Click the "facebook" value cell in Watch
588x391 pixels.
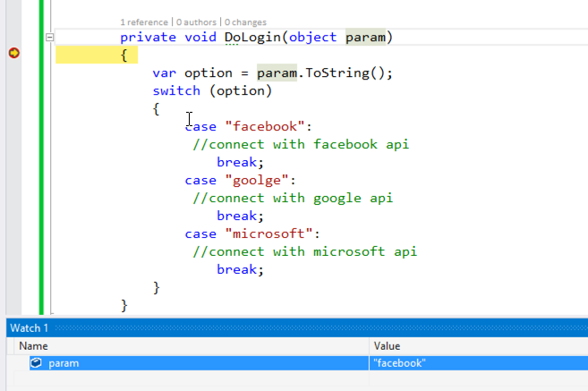point(479,363)
